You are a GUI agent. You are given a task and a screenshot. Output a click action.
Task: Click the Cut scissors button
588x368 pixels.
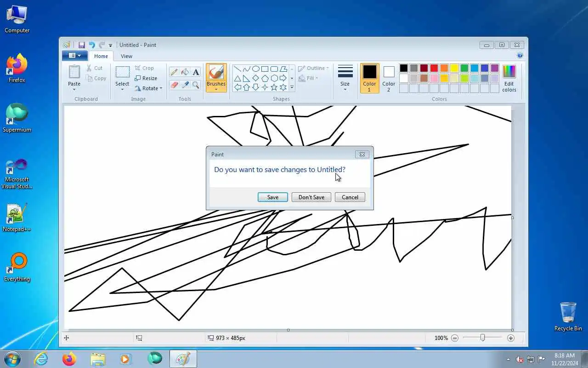point(95,68)
